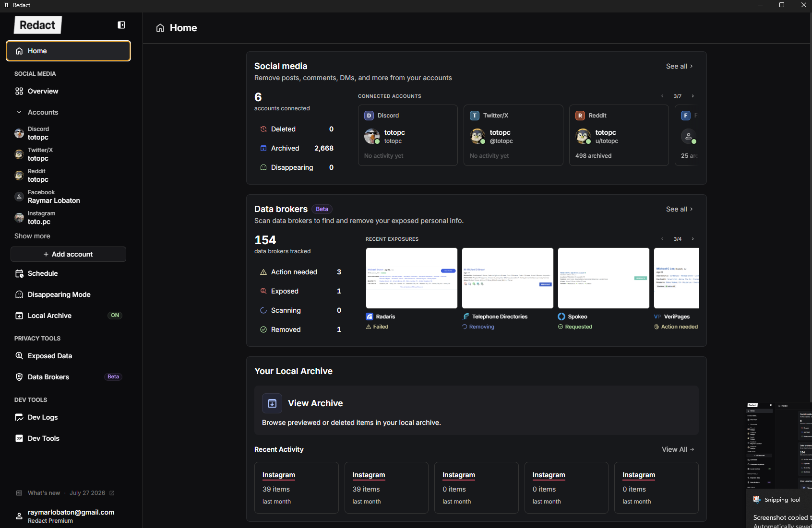The width and height of the screenshot is (812, 528).
Task: Click the Telephone Directories Removing status
Action: coord(478,327)
